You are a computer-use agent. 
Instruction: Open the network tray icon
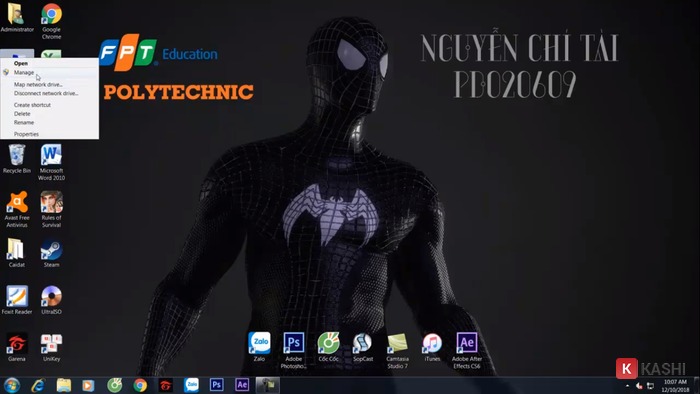tap(650, 386)
